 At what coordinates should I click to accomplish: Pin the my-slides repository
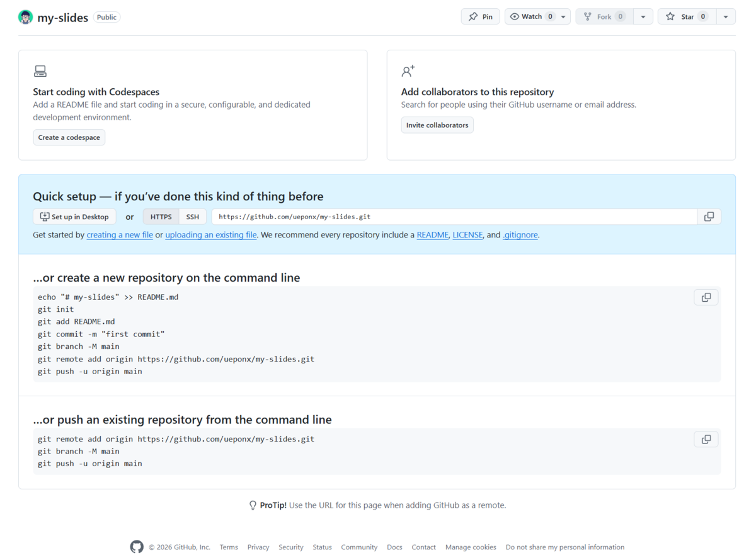[x=480, y=16]
